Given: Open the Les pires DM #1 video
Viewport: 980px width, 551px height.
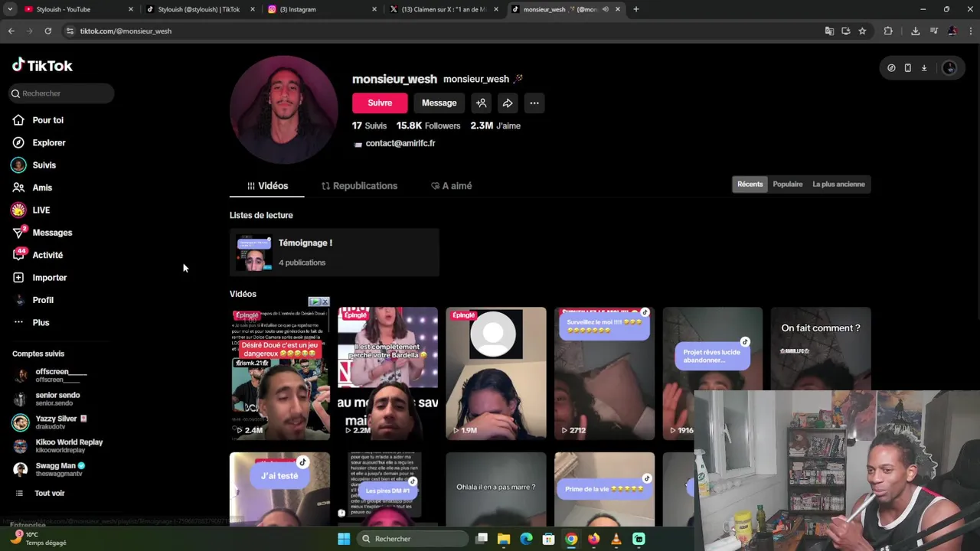Looking at the screenshot, I should [x=387, y=489].
